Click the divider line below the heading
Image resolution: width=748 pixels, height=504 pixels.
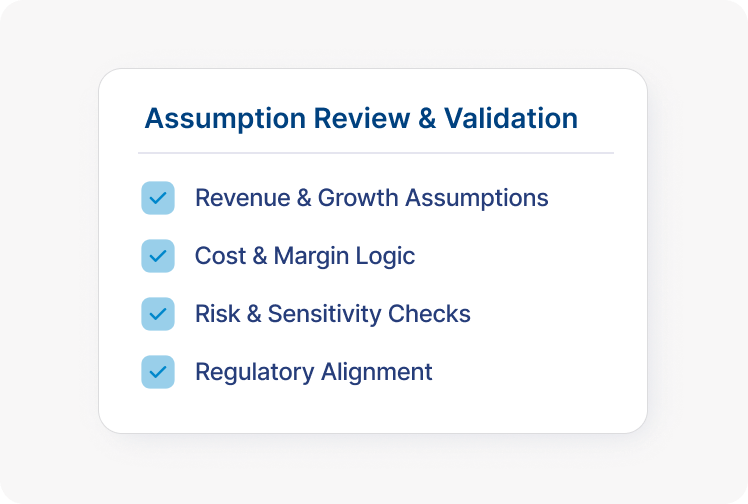point(375,153)
